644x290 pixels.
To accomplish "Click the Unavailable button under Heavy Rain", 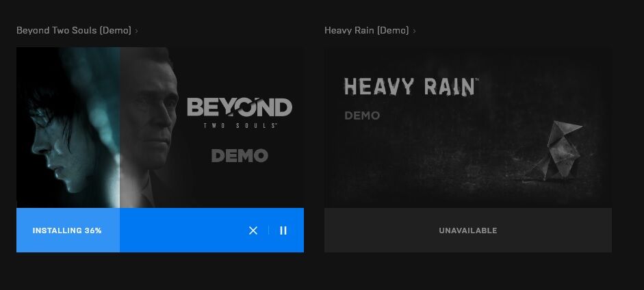I will pos(468,230).
